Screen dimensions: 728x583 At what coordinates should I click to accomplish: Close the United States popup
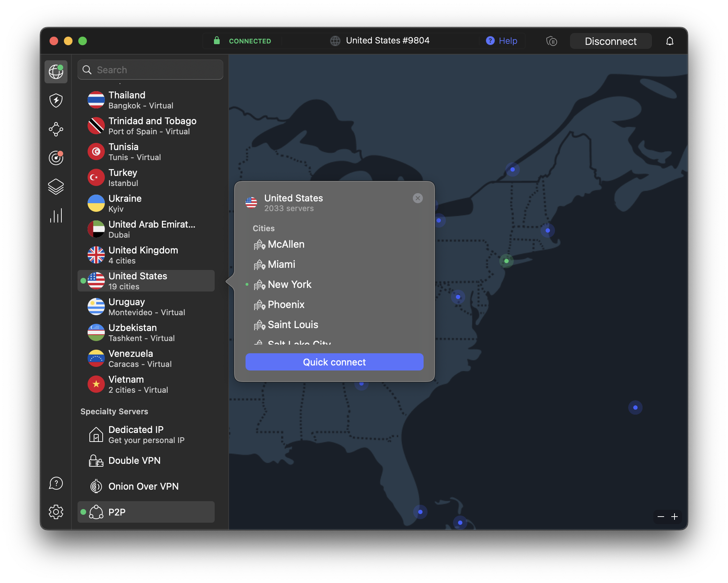[x=418, y=198]
